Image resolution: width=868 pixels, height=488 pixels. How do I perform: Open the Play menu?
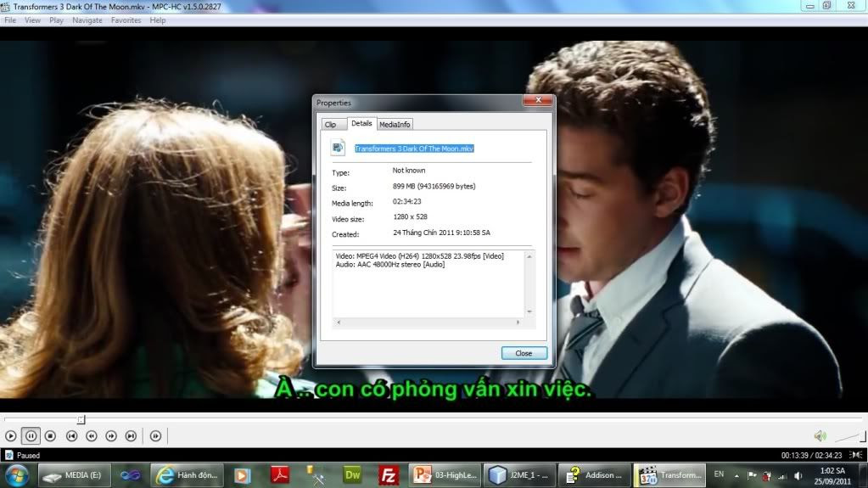pyautogui.click(x=56, y=20)
